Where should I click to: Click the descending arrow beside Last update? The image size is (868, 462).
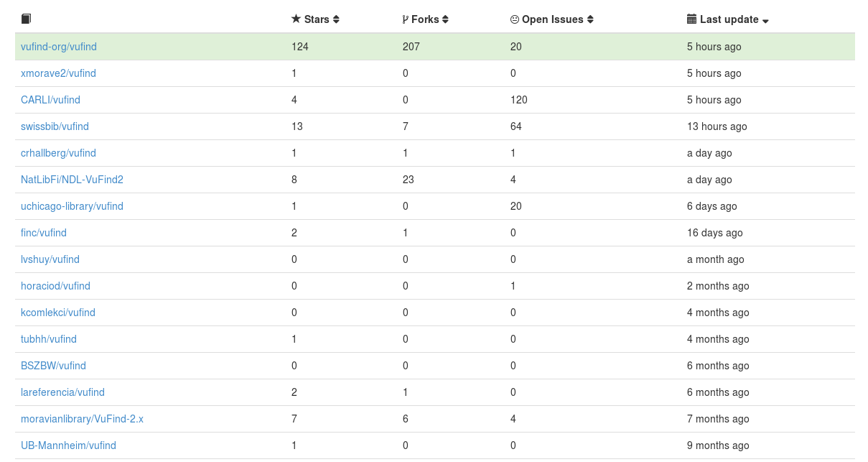[765, 21]
